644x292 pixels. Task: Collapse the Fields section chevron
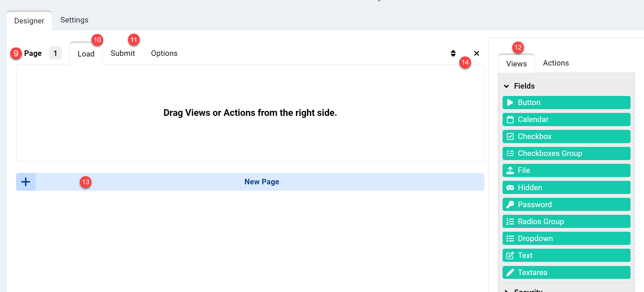pos(507,86)
